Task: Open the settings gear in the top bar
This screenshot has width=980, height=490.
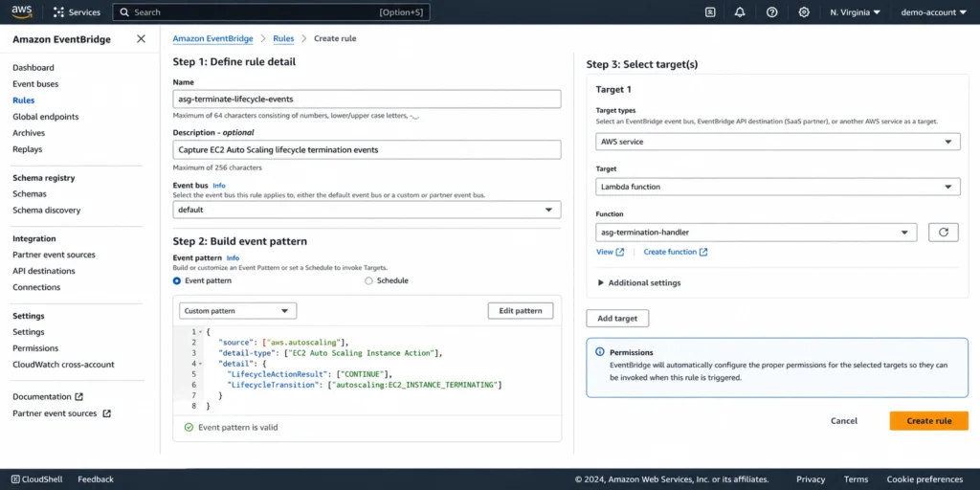Action: (x=804, y=11)
